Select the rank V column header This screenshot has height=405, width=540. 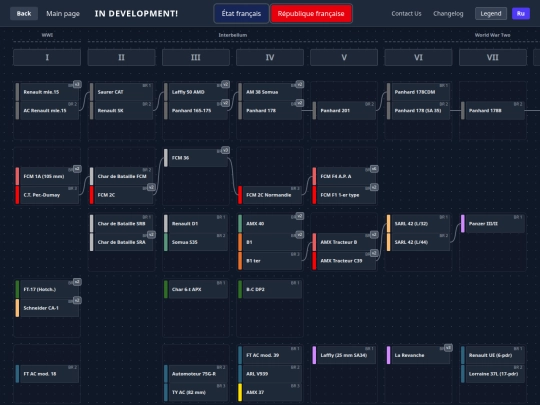click(x=344, y=57)
